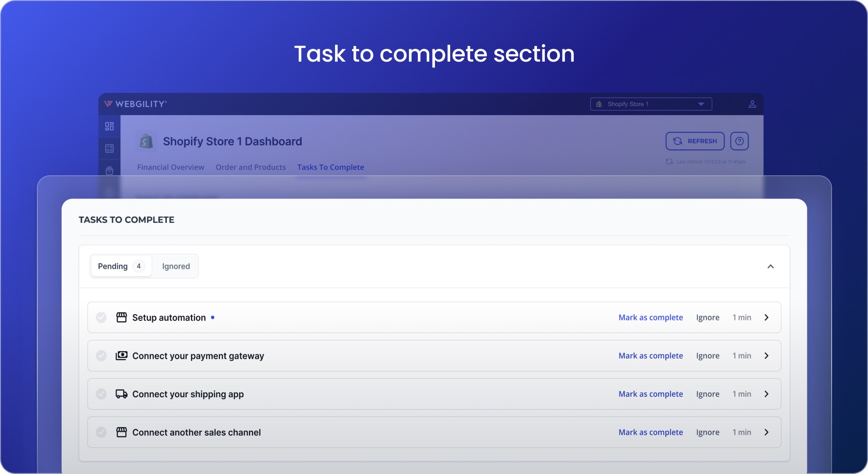Open the user profile icon
This screenshot has height=474, width=868.
[752, 104]
